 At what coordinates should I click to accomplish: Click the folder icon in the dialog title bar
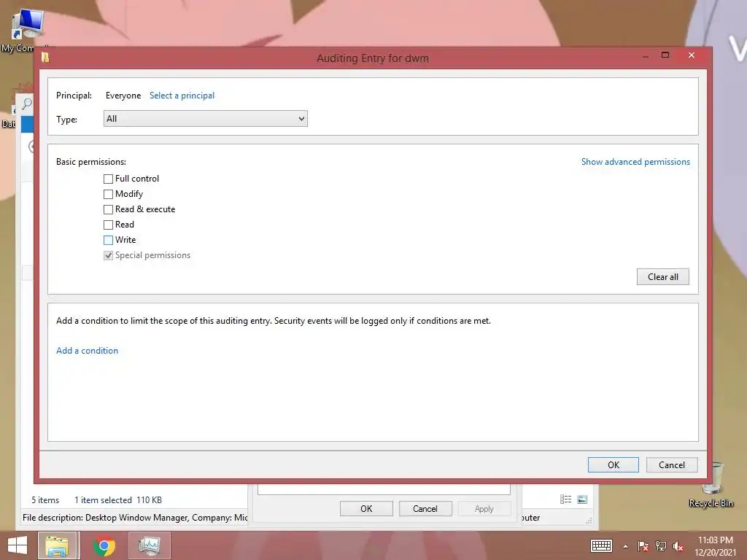45,58
